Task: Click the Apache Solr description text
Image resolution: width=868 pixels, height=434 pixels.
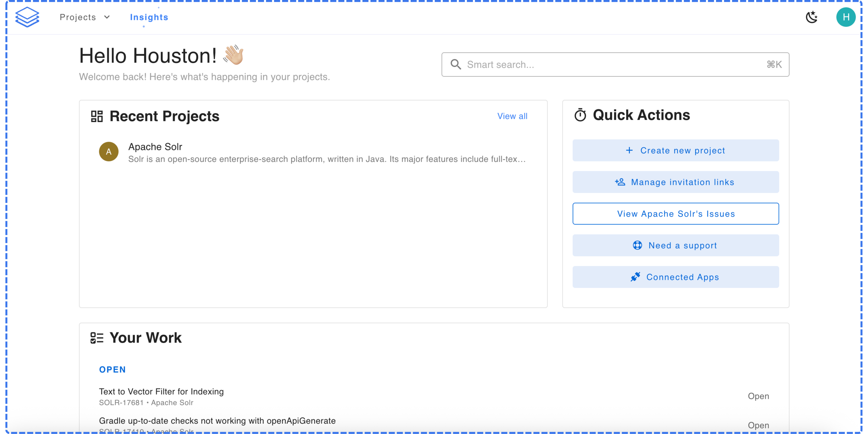Action: (x=327, y=159)
